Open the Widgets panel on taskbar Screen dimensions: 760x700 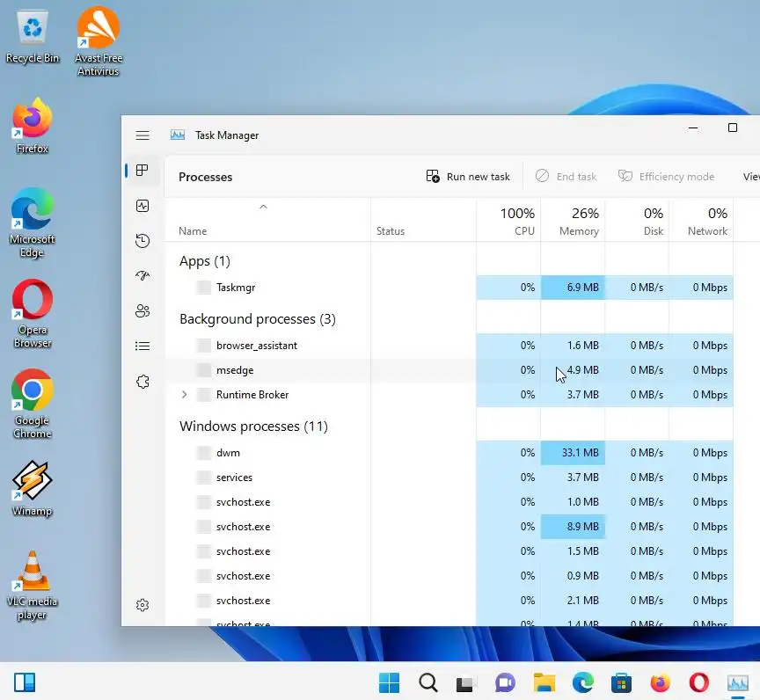[x=25, y=682]
